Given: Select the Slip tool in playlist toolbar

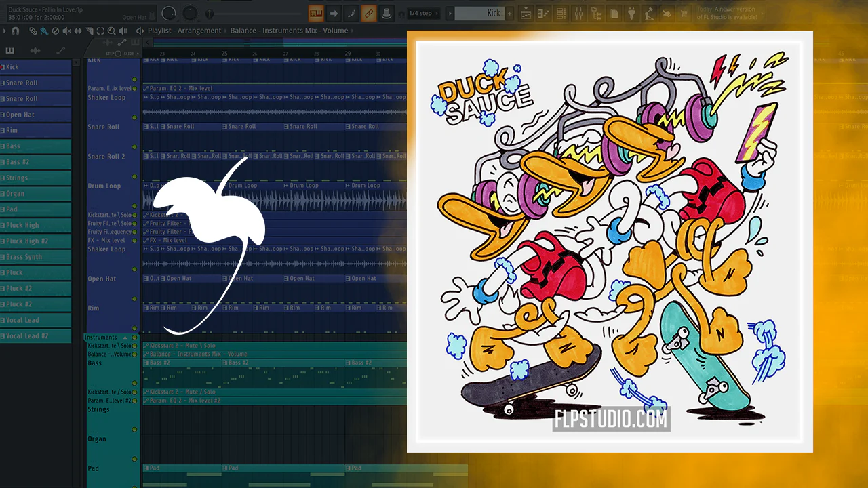Looking at the screenshot, I should (x=78, y=30).
